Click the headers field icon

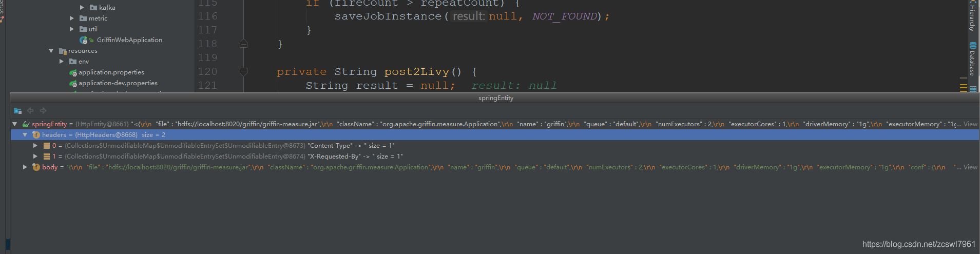pyautogui.click(x=36, y=134)
